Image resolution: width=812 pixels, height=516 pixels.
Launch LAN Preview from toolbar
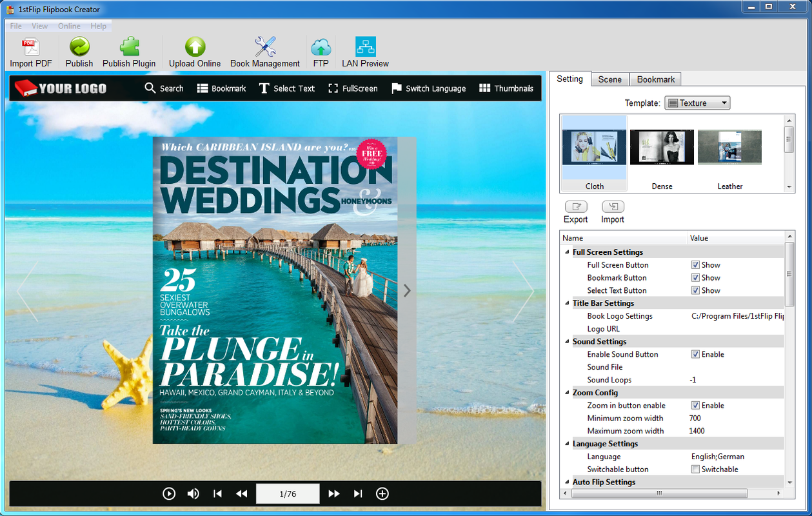365,47
